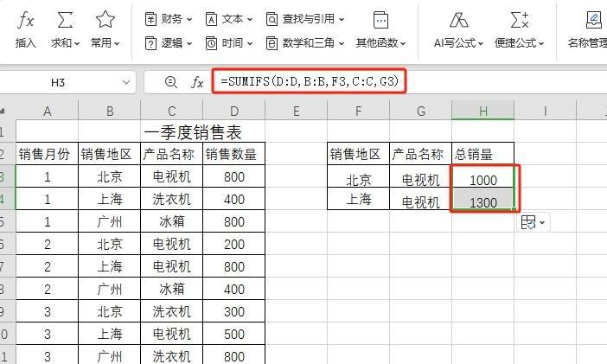Screen dimensions: 607x364
Task: Expand the AI写公式 dropdown arrow
Action: [481, 43]
